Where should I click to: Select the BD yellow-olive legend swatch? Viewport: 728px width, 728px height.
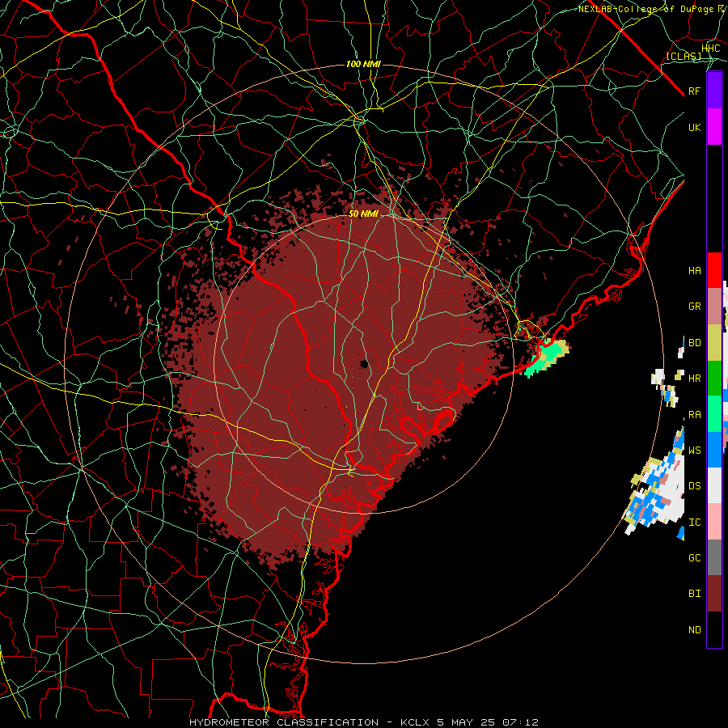[714, 343]
